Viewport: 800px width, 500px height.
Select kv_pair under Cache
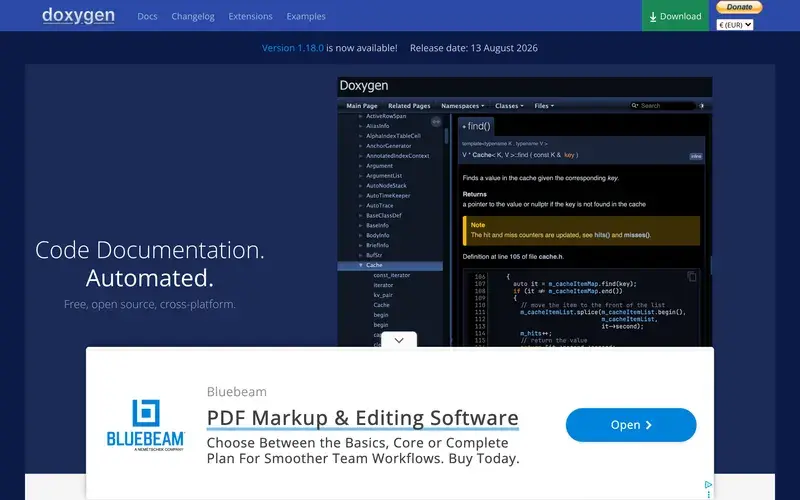[383, 295]
